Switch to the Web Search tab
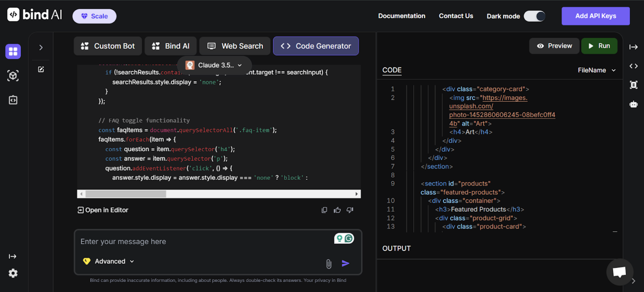 coord(235,46)
